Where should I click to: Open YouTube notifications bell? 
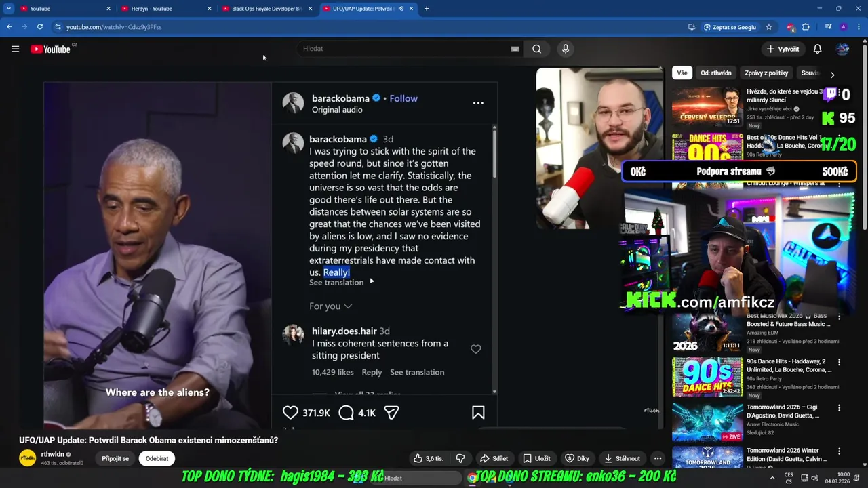click(x=817, y=49)
